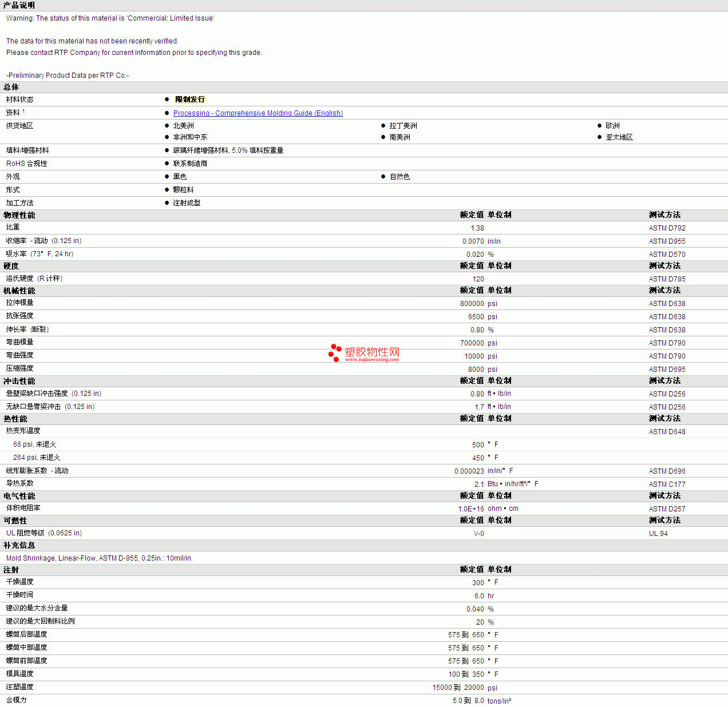This screenshot has width=728, height=707.
Task: Click the 合模力 row label
Action: tap(17, 700)
